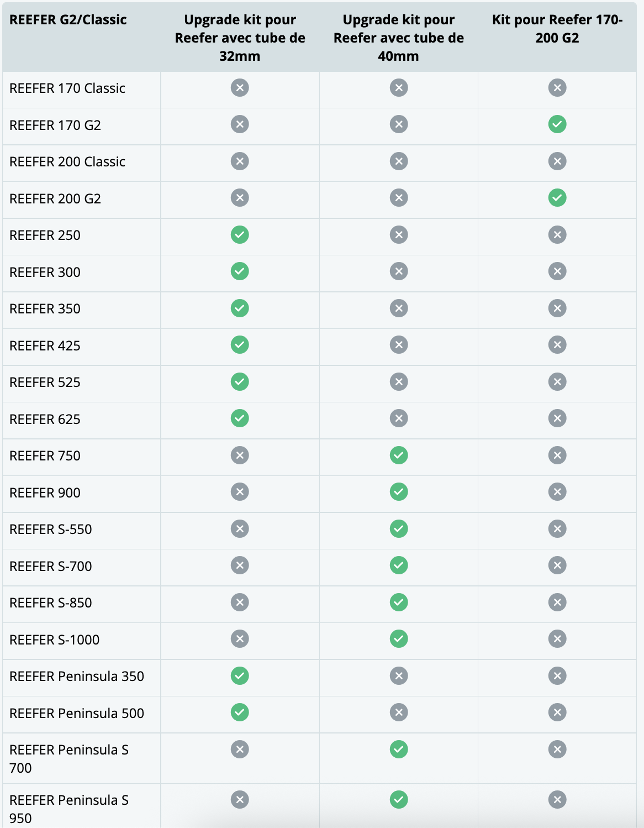Select the 'REEFER Peninsula 500' row label
Viewport: 644px width, 828px height.
77,713
